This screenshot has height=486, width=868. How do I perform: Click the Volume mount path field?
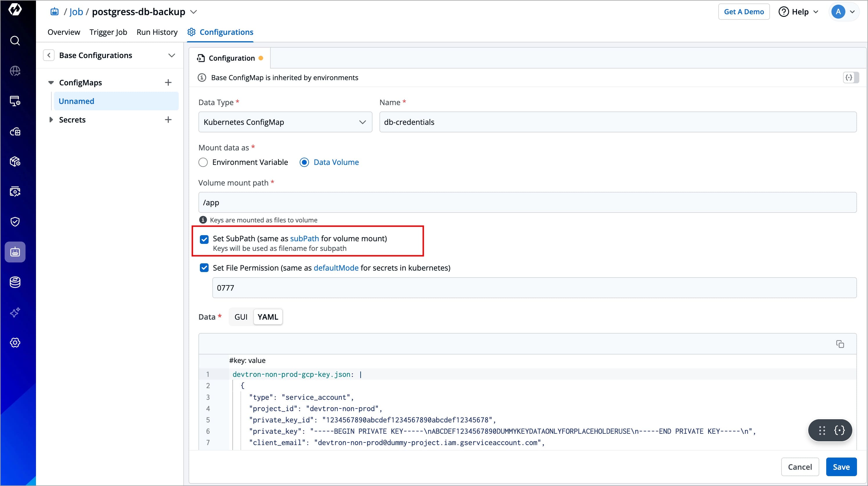[527, 202]
